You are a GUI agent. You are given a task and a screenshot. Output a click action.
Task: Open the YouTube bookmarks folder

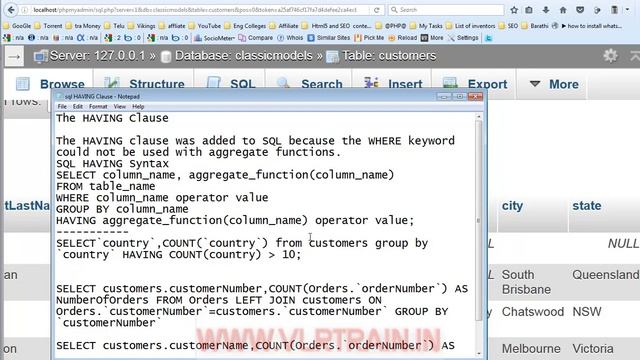pyautogui.click(x=204, y=26)
